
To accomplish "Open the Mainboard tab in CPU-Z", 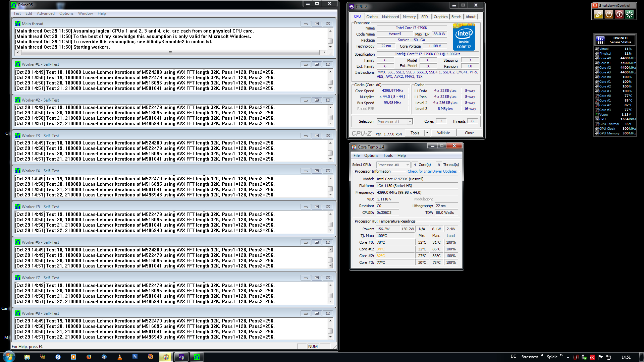I will (x=390, y=17).
